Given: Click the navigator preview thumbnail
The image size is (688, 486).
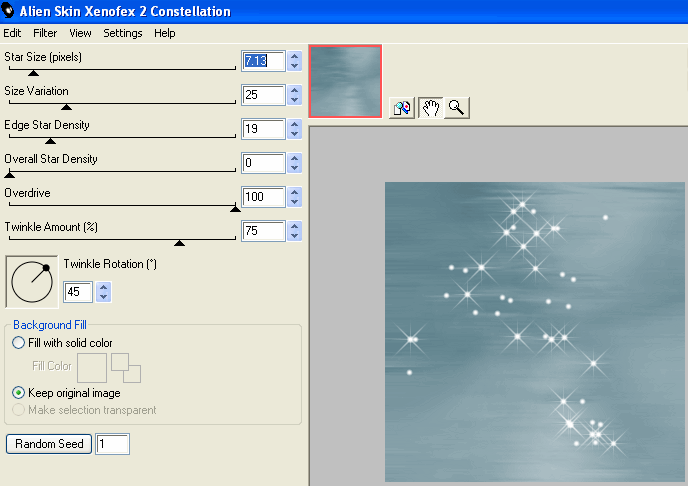Looking at the screenshot, I should click(345, 81).
